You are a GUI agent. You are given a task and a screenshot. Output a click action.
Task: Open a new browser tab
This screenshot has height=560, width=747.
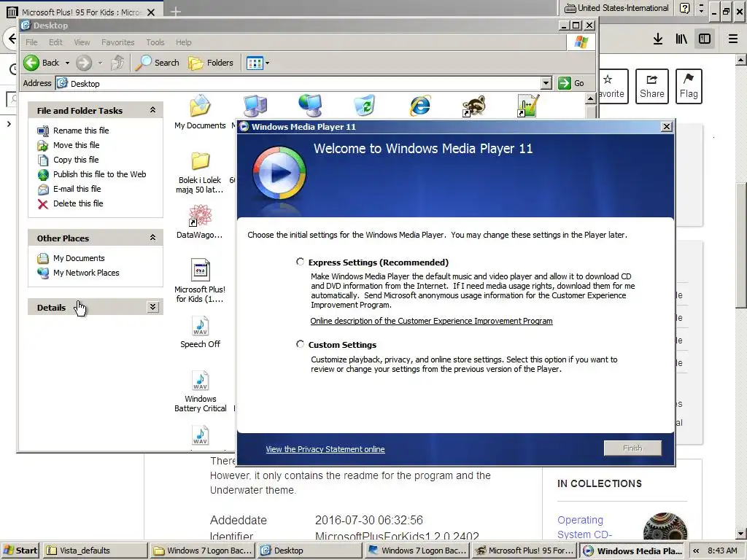175,11
